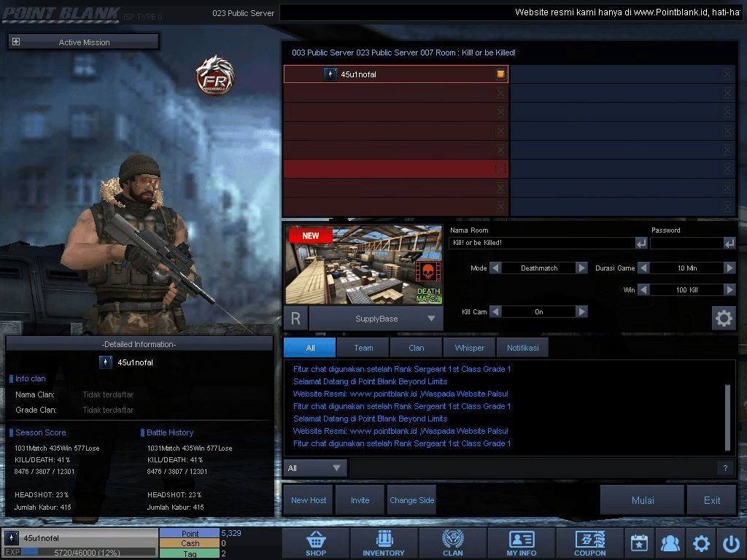Click the Nama Room input field
The width and height of the screenshot is (747, 560).
pyautogui.click(x=542, y=243)
